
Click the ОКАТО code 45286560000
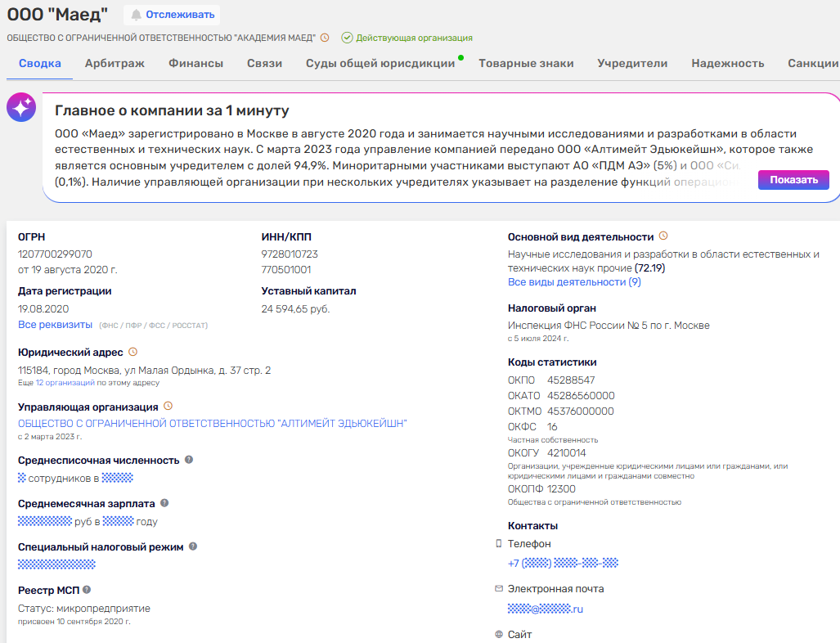click(x=581, y=395)
